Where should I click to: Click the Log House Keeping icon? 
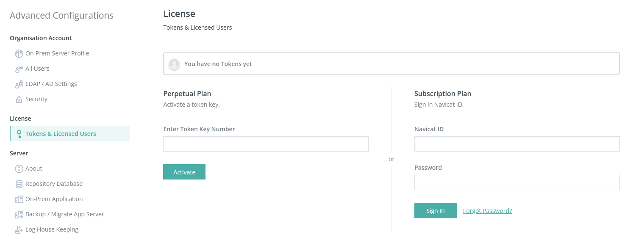19,230
